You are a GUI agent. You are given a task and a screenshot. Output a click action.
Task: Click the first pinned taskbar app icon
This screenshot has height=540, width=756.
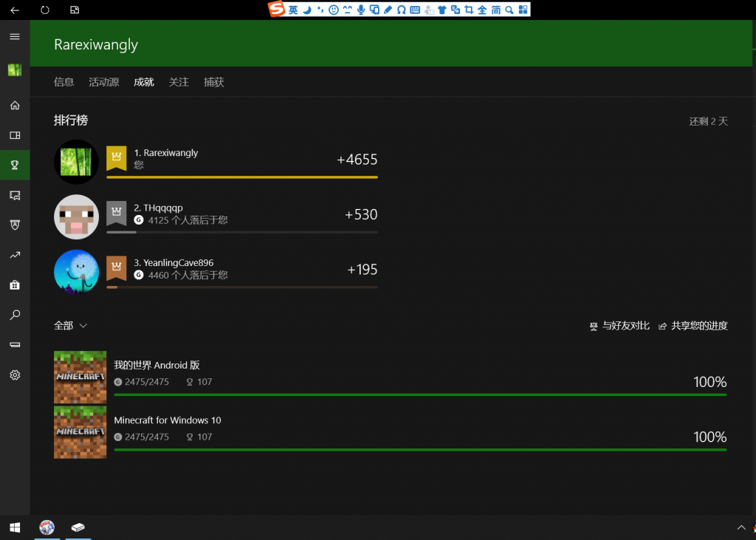click(x=47, y=527)
